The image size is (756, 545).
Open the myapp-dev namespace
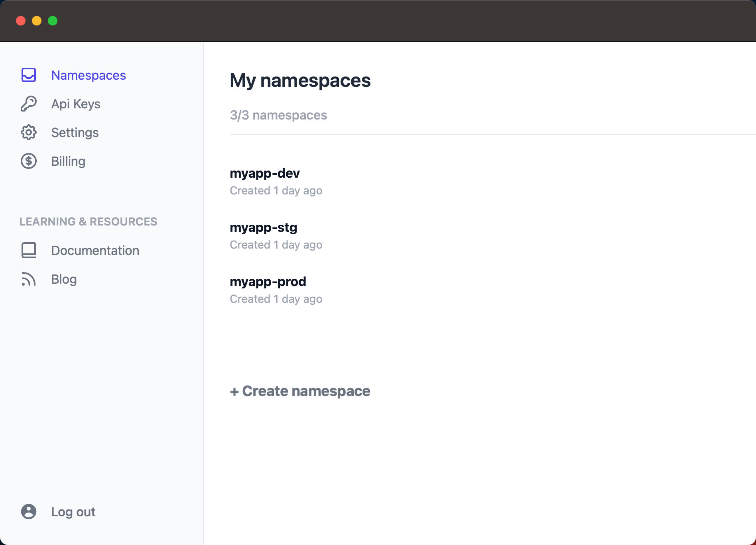point(265,173)
